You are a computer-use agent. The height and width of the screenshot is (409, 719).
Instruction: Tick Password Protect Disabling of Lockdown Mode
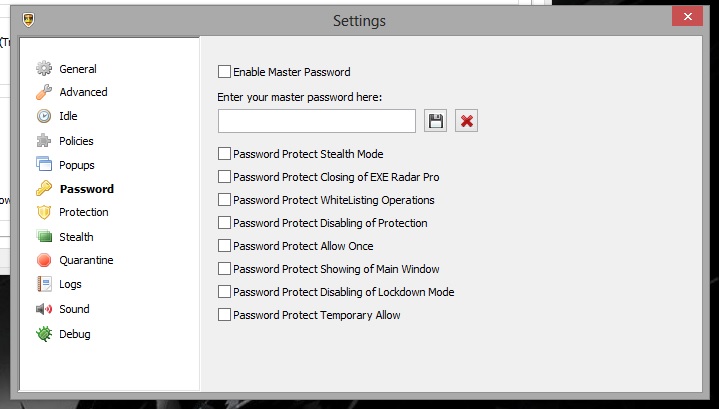224,292
